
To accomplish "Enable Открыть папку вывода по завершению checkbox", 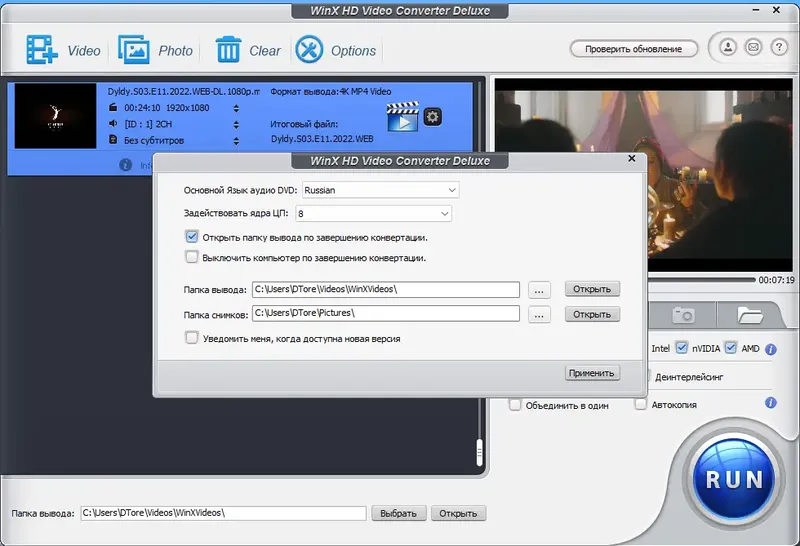I will point(192,237).
